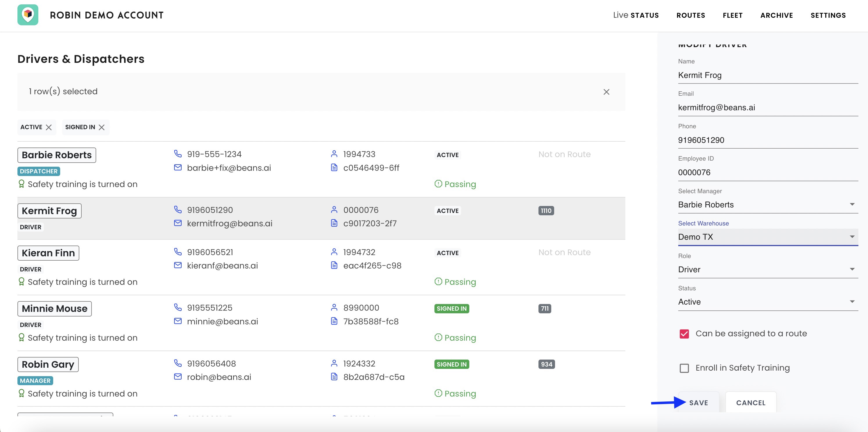Open the FLEET menu item
Viewport: 868px width, 432px height.
[733, 15]
